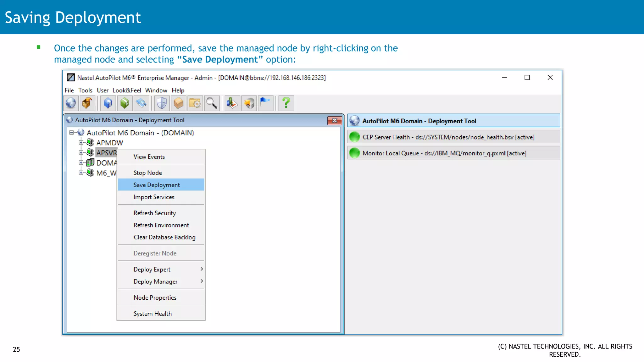The width and height of the screenshot is (644, 362).
Task: Click the folder with gear toolbar icon
Action: point(195,103)
